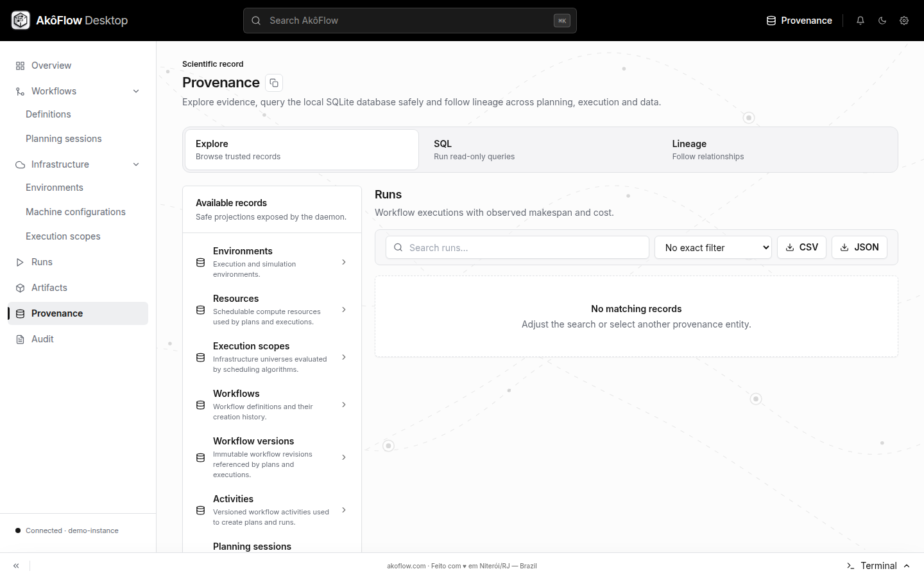Viewport: 924px width, 578px height.
Task: Click the database icon beside Resources record
Action: point(200,310)
